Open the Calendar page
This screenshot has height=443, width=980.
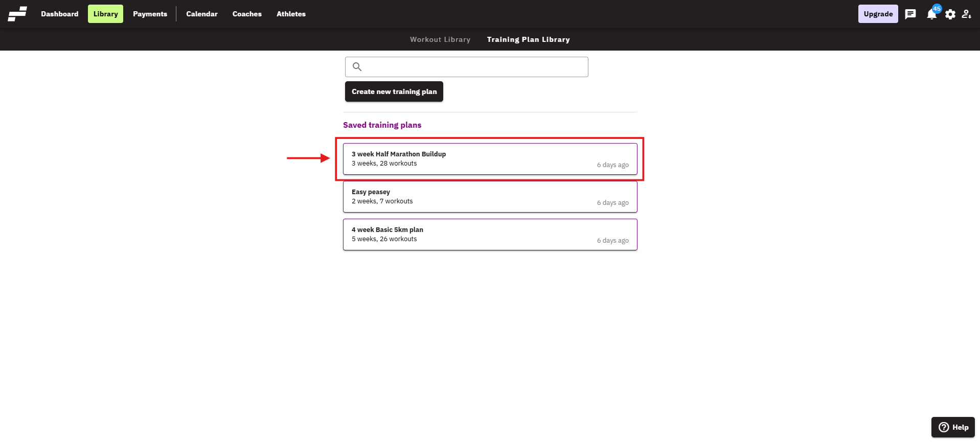[x=202, y=14]
